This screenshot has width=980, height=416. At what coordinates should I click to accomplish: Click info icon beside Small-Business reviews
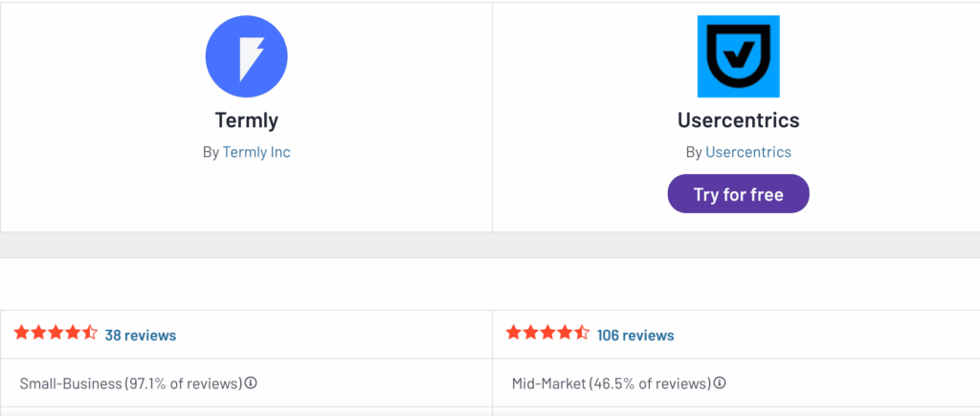[x=251, y=383]
